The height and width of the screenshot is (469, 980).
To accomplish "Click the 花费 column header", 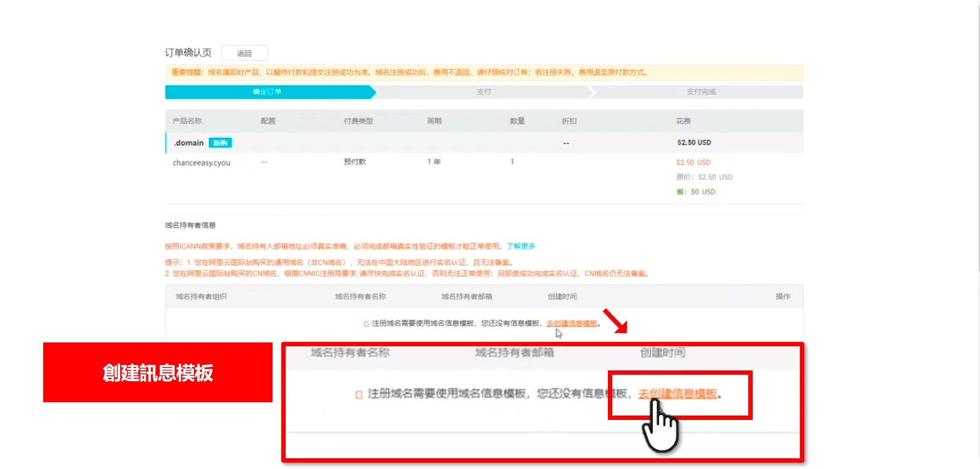I will pyautogui.click(x=683, y=121).
